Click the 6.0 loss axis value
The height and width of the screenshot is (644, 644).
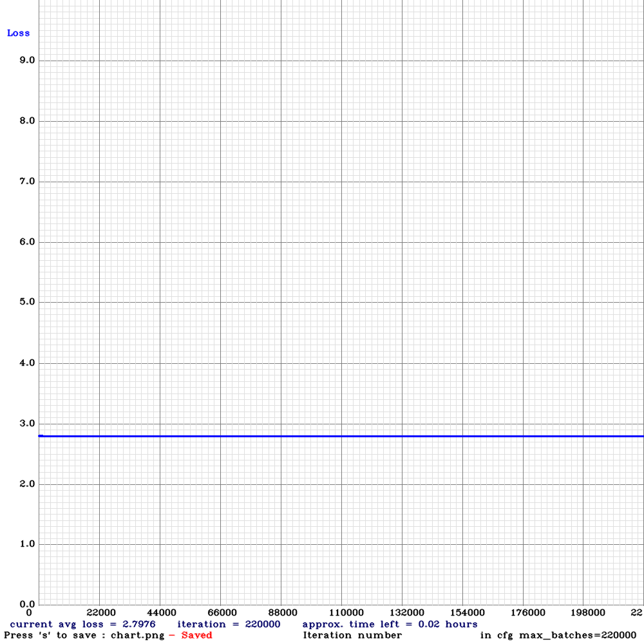[27, 242]
